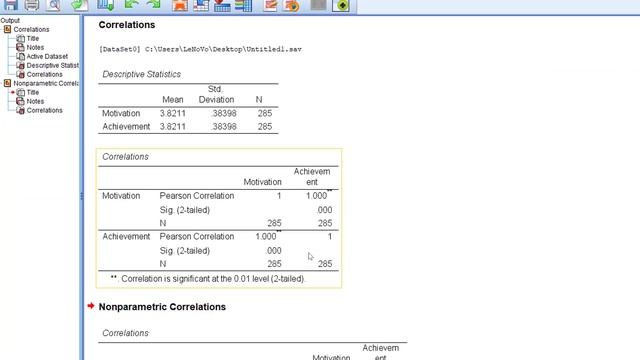Click the Mean column header
Viewport: 640px width, 360px height.
[x=173, y=100]
